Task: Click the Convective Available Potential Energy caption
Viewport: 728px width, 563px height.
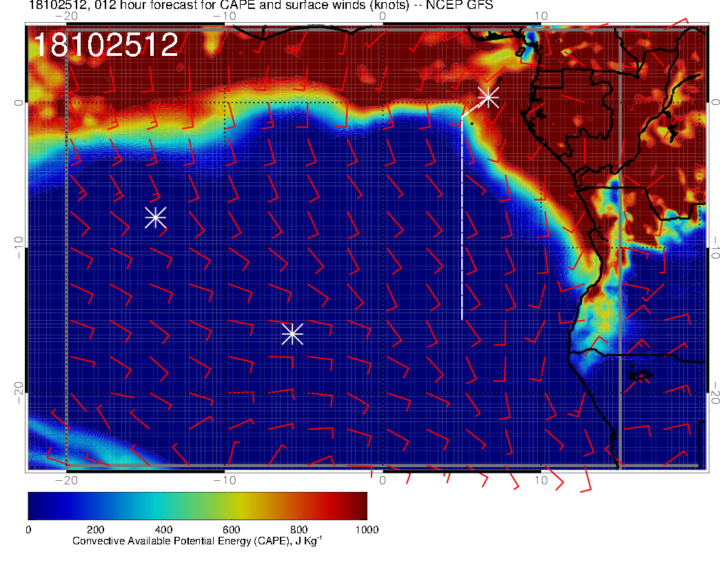Action: pos(197,541)
